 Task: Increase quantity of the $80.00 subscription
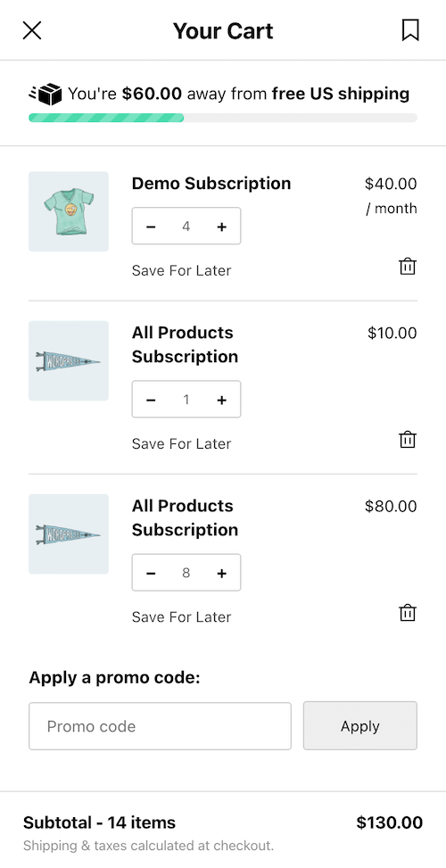pos(222,573)
